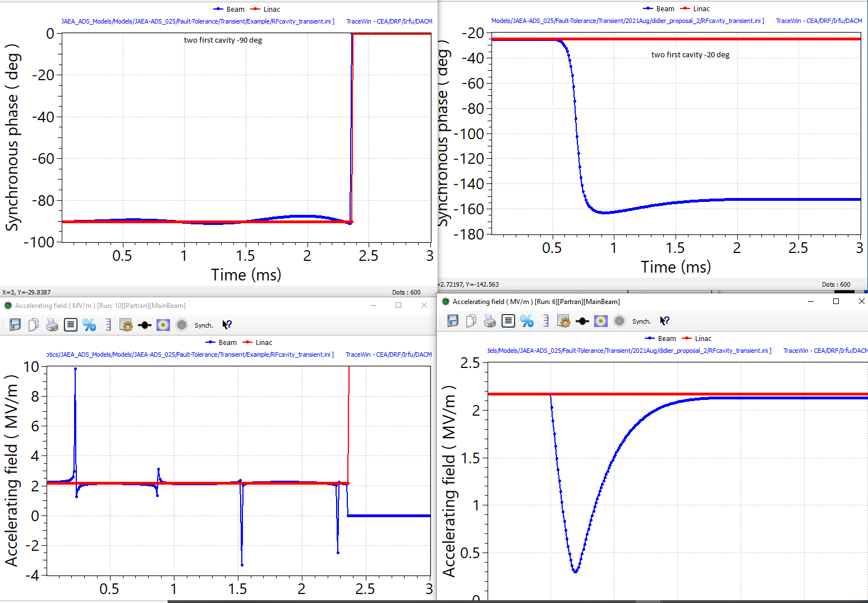Click Beam legend in Run 6 accelerating field plot
Viewport: 868px width, 603px height.
click(x=660, y=338)
